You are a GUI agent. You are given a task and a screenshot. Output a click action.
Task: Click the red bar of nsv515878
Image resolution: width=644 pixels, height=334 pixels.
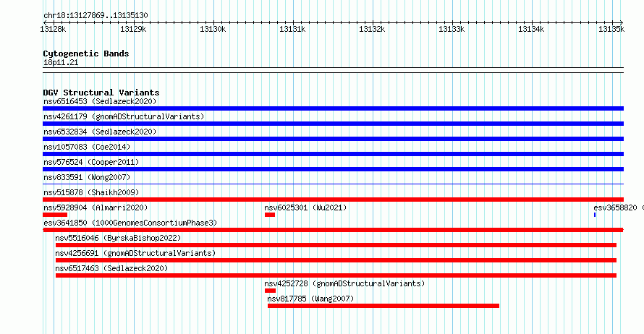point(333,200)
